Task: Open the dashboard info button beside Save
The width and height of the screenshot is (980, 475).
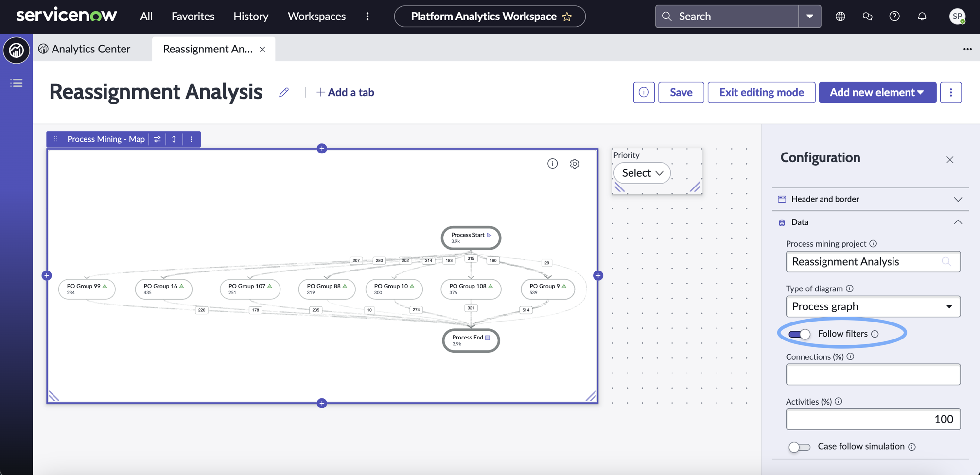Action: pos(644,92)
